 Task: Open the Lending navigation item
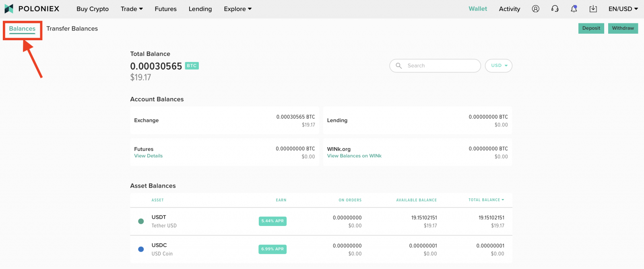click(x=200, y=9)
